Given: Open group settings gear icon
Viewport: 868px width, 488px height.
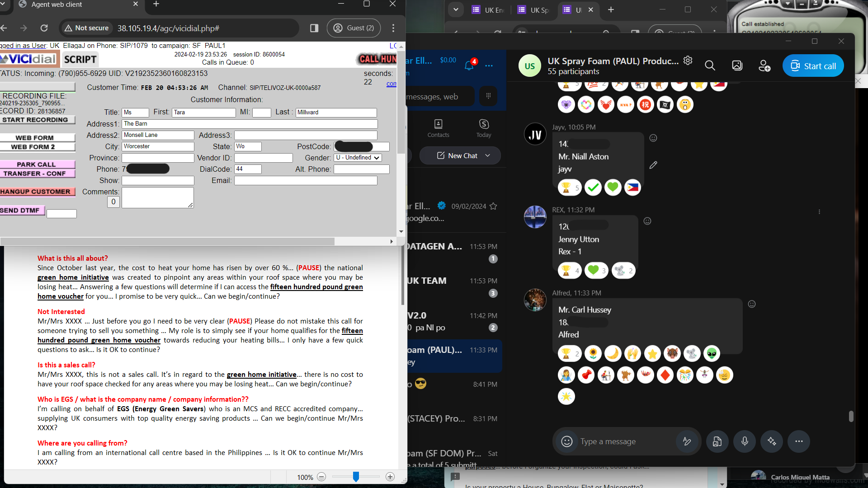Looking at the screenshot, I should point(688,61).
